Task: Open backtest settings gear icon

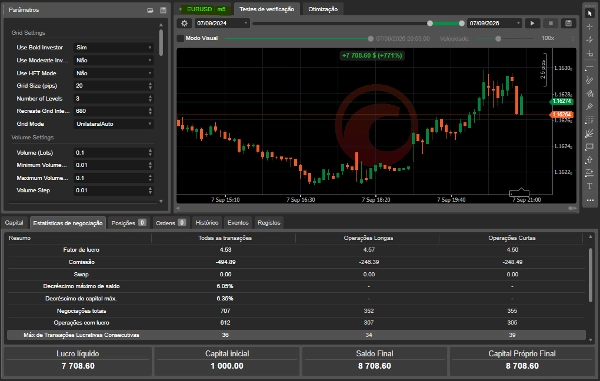Action: click(184, 23)
